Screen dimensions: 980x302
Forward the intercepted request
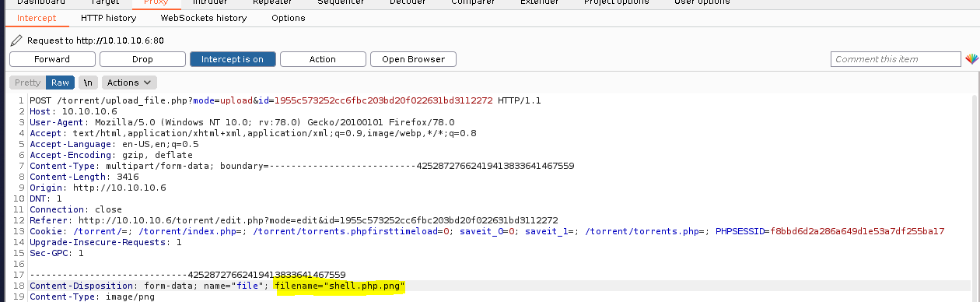[x=52, y=59]
